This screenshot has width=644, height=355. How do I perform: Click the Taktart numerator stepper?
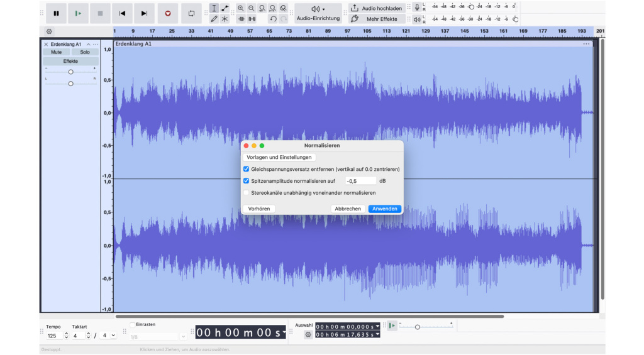[88, 336]
